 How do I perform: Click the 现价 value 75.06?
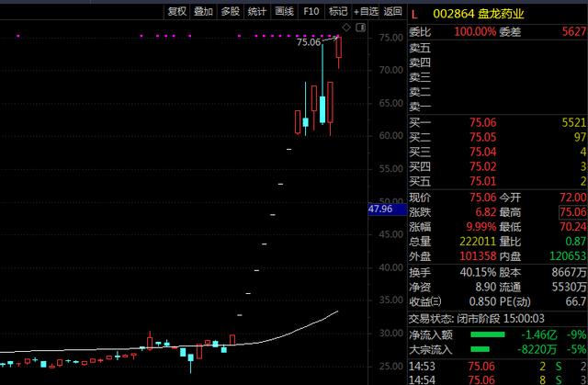pos(483,198)
